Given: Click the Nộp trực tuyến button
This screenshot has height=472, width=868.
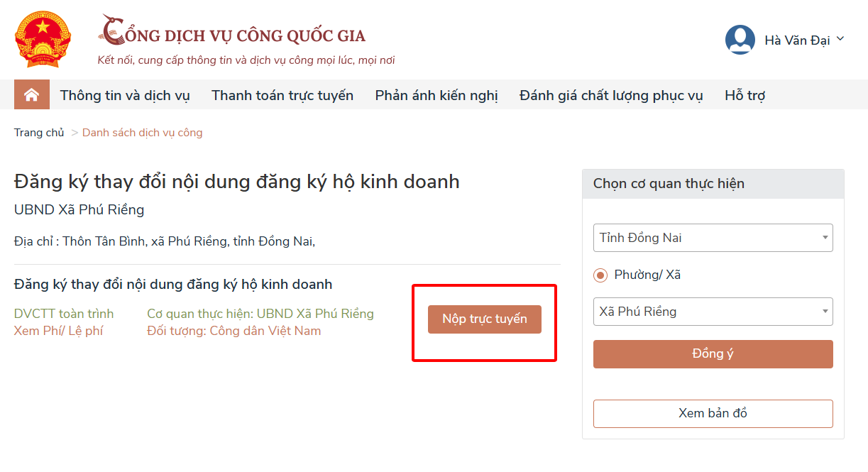Looking at the screenshot, I should [x=484, y=319].
